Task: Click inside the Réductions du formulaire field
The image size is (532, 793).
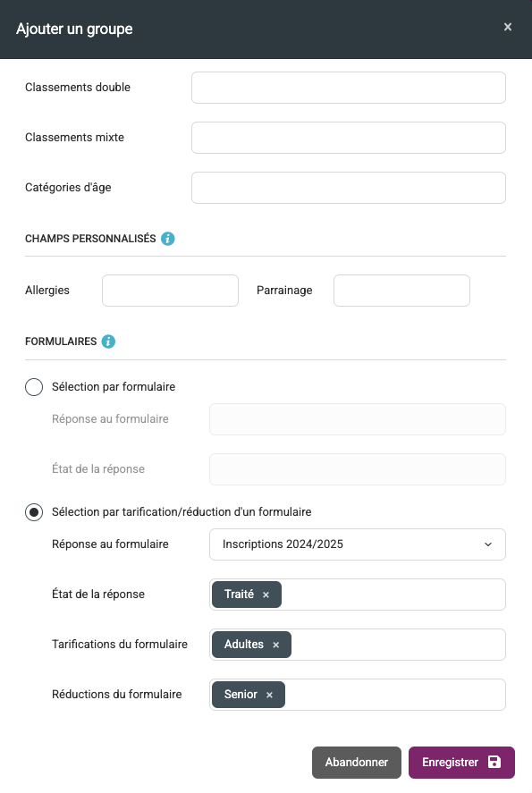Action: 395,695
